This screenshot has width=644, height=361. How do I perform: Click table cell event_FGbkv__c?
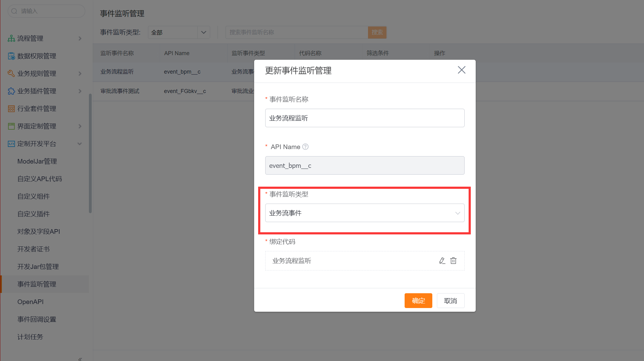coord(185,91)
